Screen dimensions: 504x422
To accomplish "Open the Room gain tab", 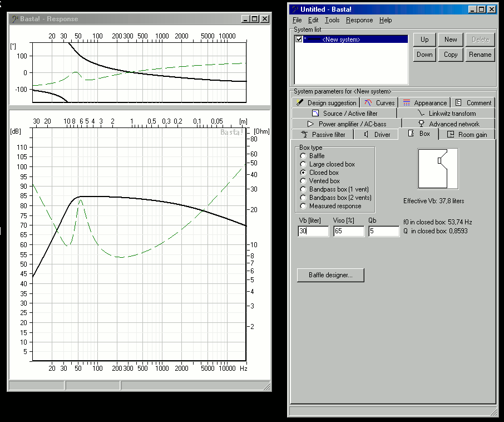I will click(467, 134).
